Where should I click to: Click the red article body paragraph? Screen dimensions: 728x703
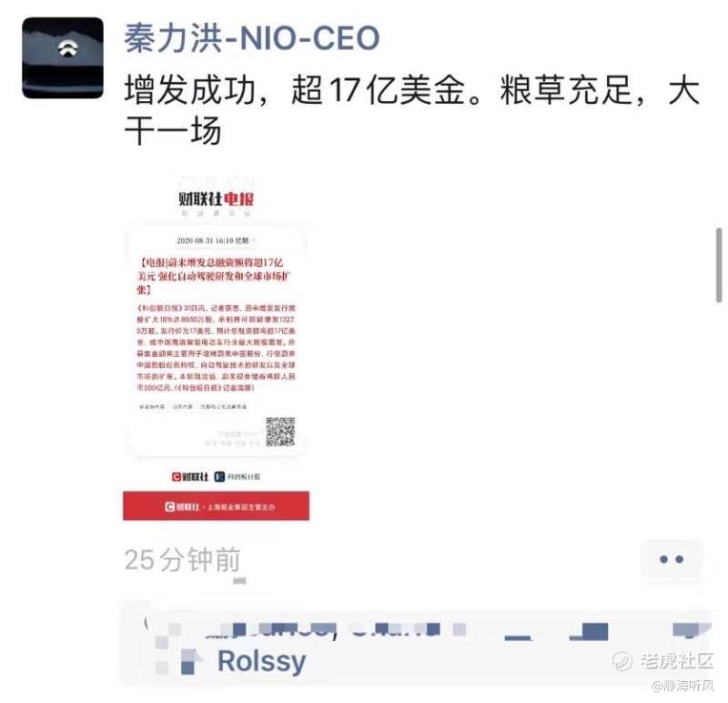coord(216,348)
